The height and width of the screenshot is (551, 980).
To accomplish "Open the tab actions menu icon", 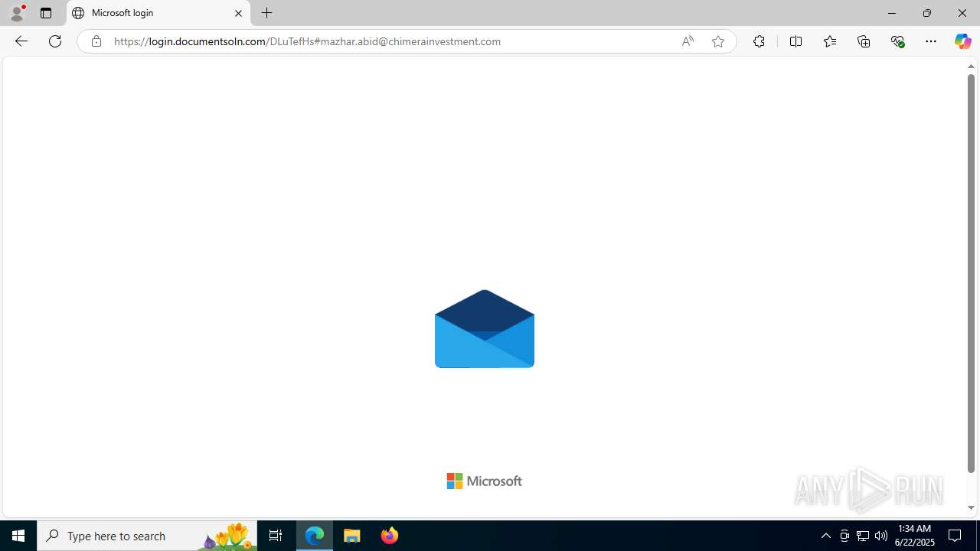I will 46,13.
